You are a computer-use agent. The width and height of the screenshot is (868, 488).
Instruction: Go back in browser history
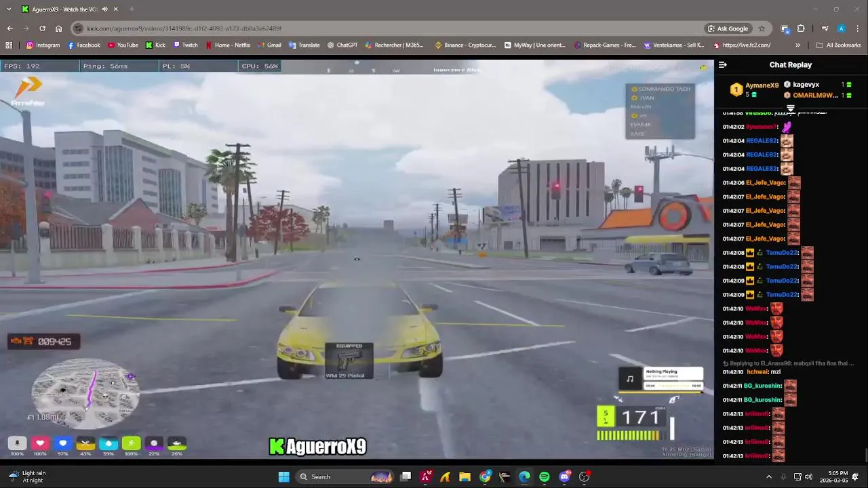pyautogui.click(x=9, y=28)
